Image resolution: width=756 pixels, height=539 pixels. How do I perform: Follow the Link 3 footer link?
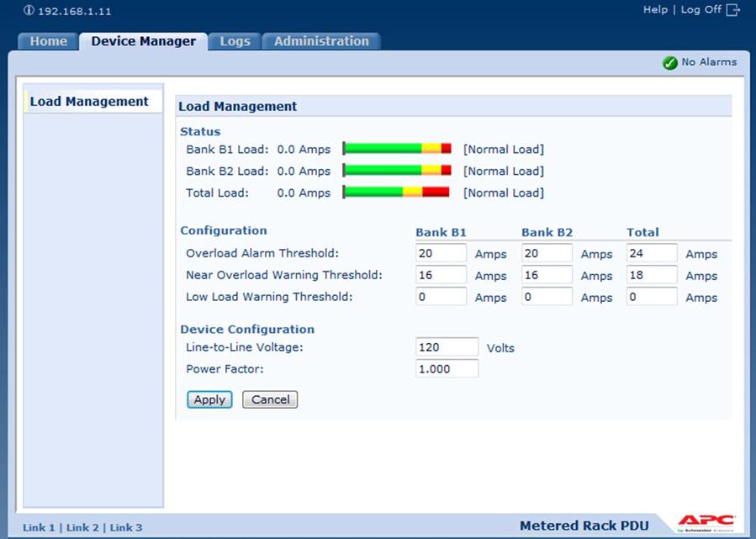126,527
